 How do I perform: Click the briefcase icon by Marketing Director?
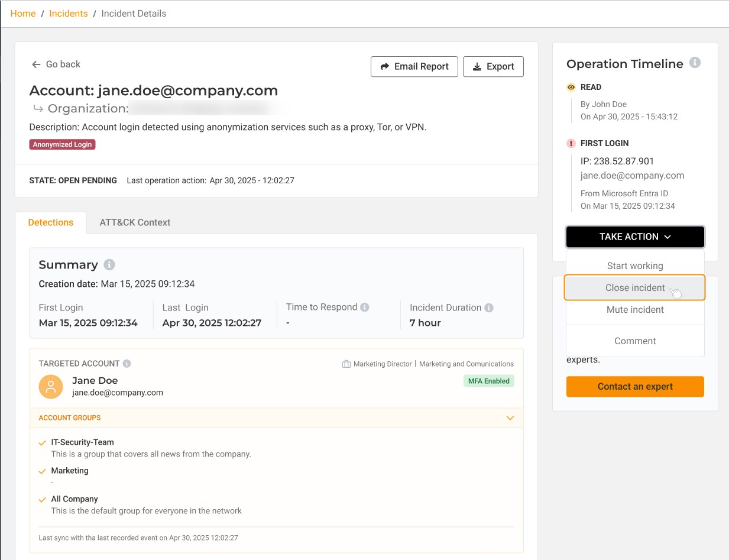[x=346, y=364]
